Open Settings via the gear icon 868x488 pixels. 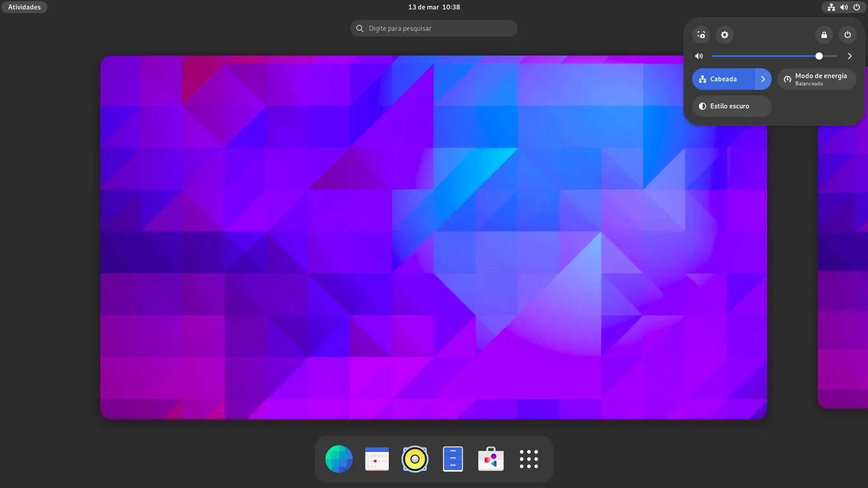click(725, 35)
